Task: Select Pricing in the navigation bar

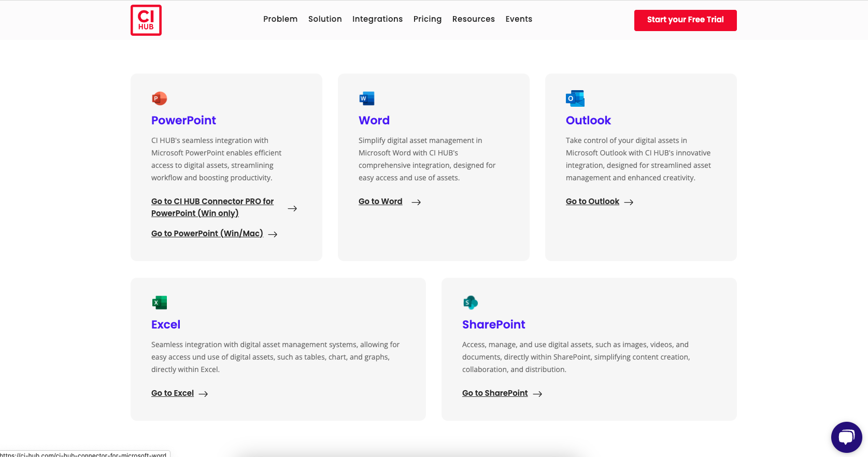Action: tap(427, 19)
